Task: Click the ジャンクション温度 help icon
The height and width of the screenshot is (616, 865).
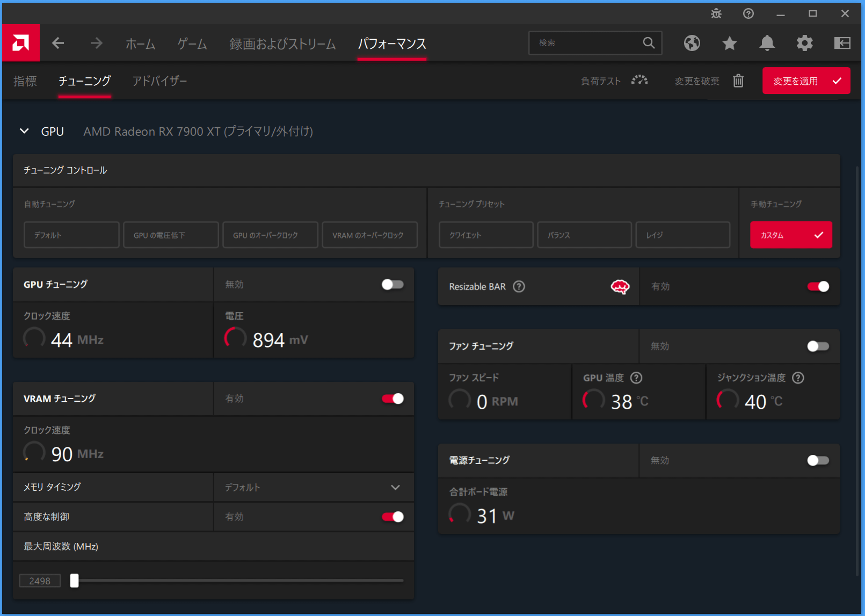Action: click(798, 378)
